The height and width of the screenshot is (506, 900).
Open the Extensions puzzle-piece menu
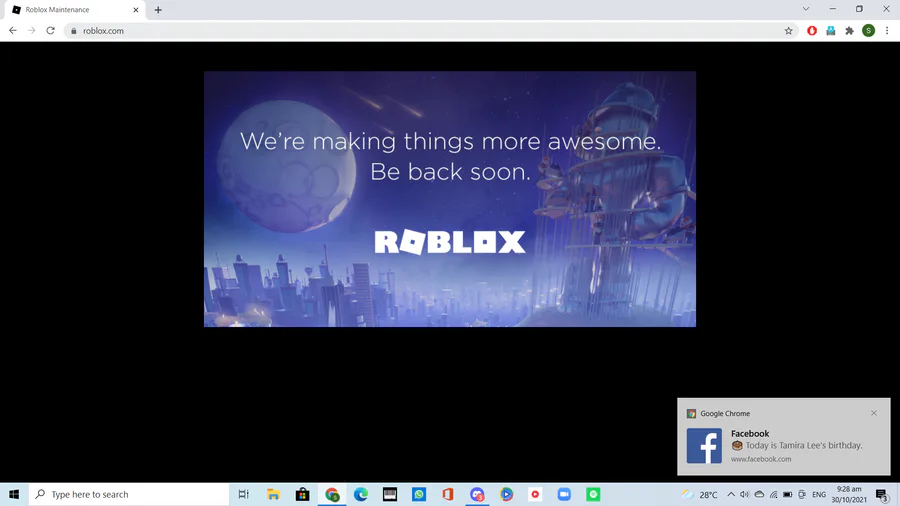(849, 31)
